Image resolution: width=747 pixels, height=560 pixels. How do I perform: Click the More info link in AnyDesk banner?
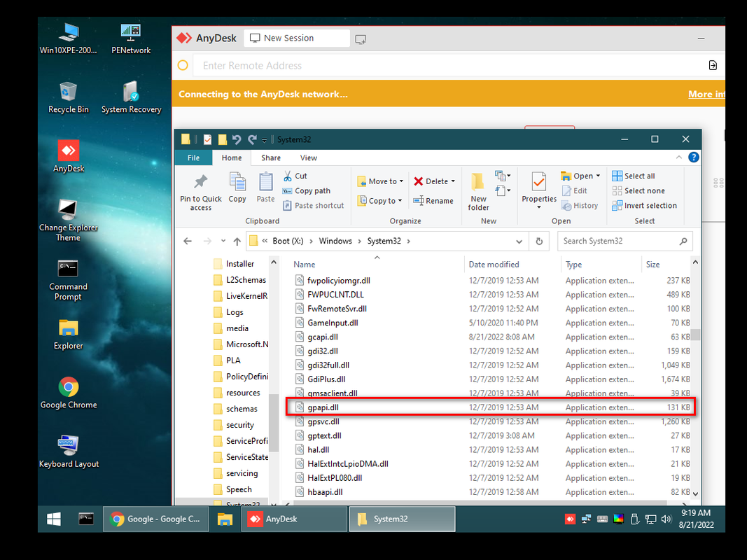pos(706,94)
